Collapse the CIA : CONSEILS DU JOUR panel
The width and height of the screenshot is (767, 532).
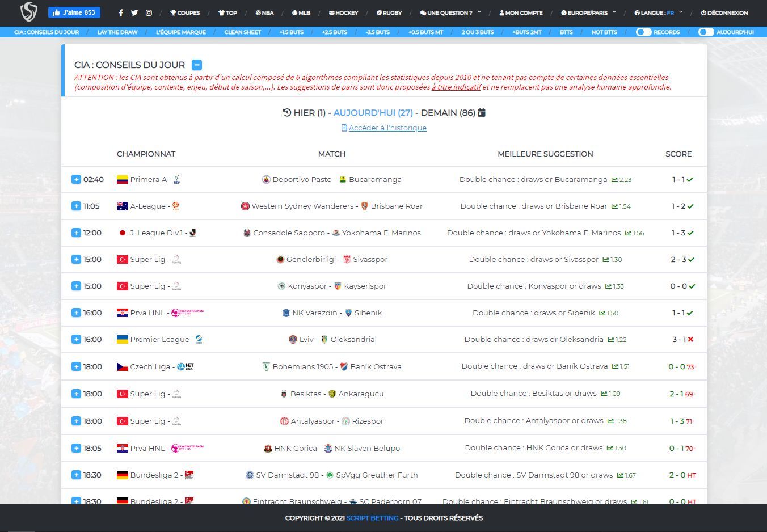196,65
